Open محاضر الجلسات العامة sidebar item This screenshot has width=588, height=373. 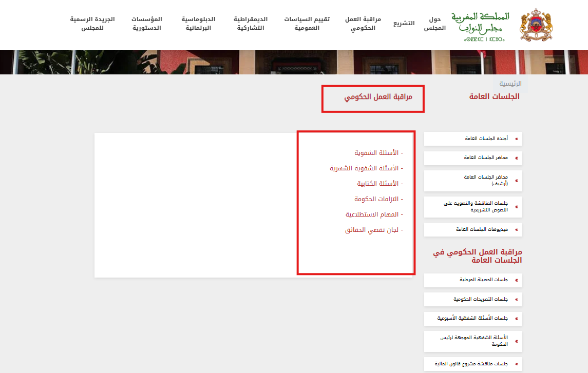(473, 158)
